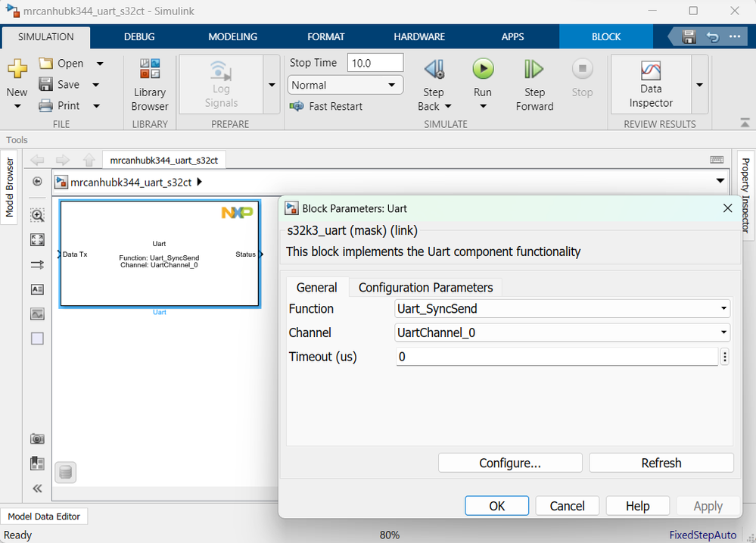Click the New model icon

(x=17, y=69)
